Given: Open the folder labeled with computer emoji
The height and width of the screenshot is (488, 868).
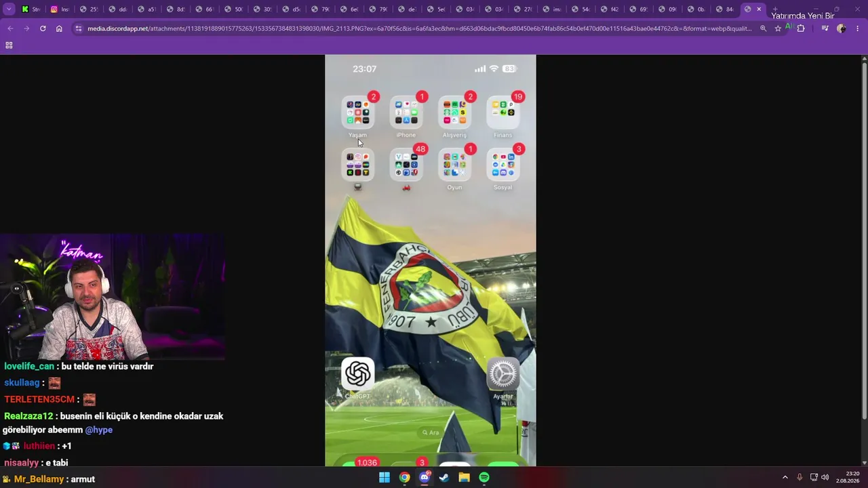Looking at the screenshot, I should pos(358,165).
